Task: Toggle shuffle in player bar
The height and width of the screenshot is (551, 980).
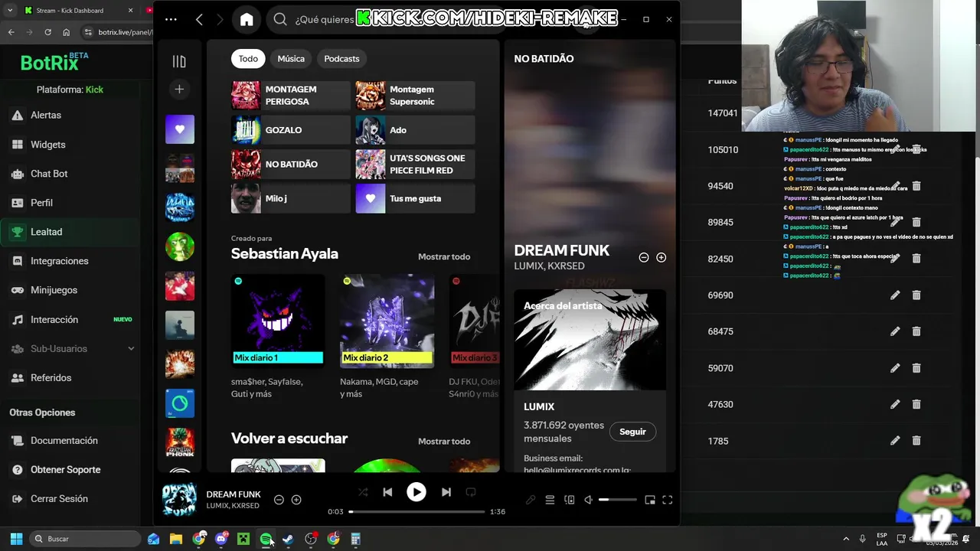Action: (363, 492)
